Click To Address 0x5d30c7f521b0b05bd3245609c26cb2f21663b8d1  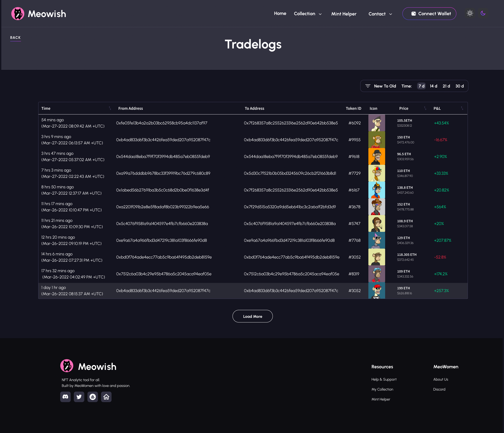pos(290,173)
